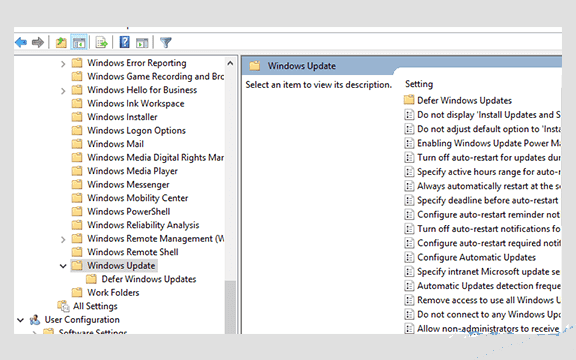Select "Allow non-administrators to receive" setting
Screen dimensions: 576x360
tap(482, 328)
